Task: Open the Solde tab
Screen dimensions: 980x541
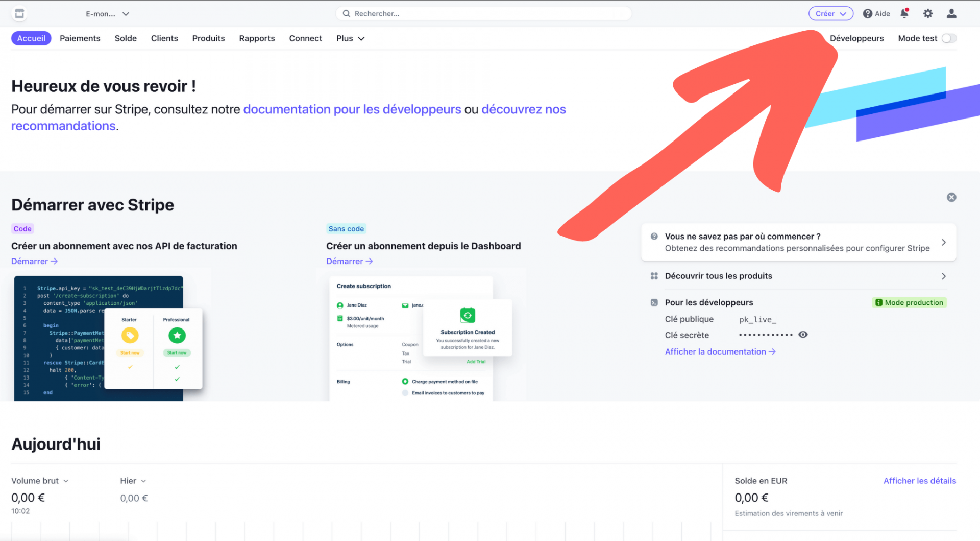Action: pyautogui.click(x=126, y=38)
